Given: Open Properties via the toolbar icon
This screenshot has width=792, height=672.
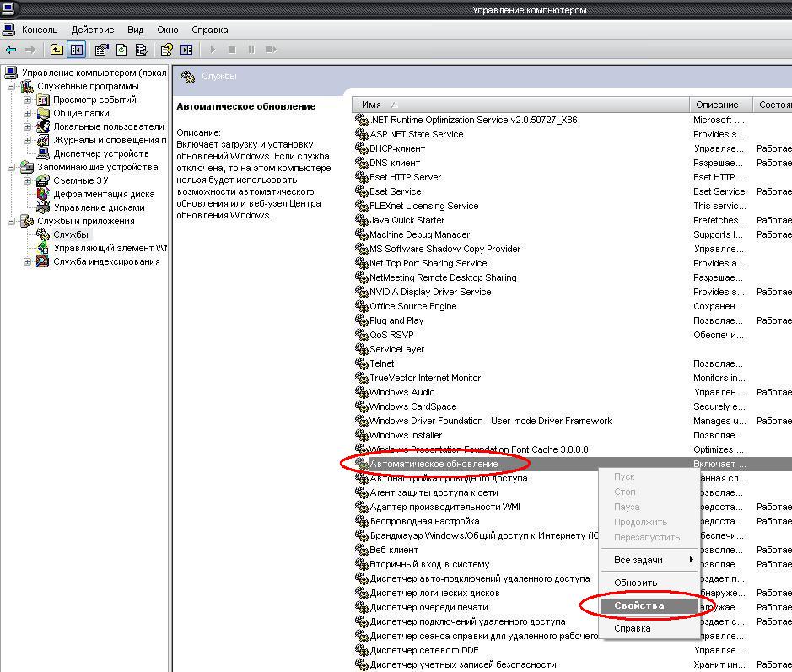Looking at the screenshot, I should click(x=101, y=50).
